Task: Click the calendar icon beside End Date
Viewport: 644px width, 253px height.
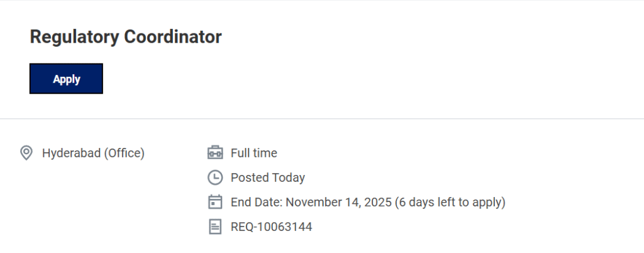Action: pyautogui.click(x=215, y=202)
